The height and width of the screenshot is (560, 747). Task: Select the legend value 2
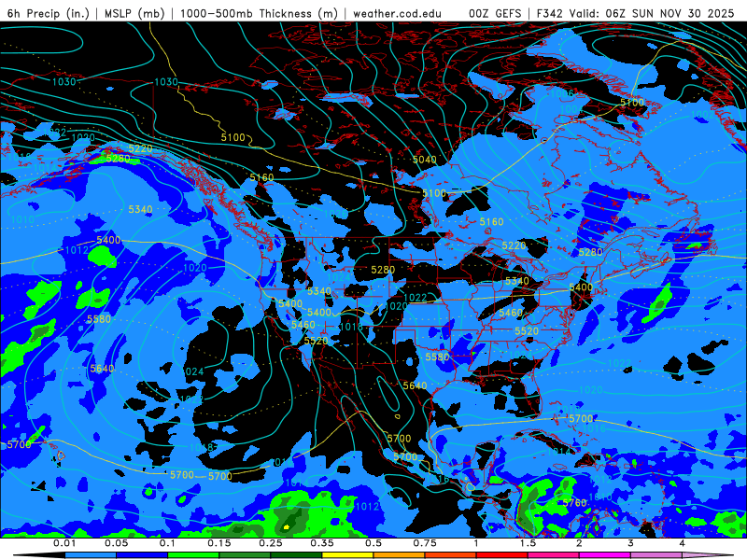point(579,543)
